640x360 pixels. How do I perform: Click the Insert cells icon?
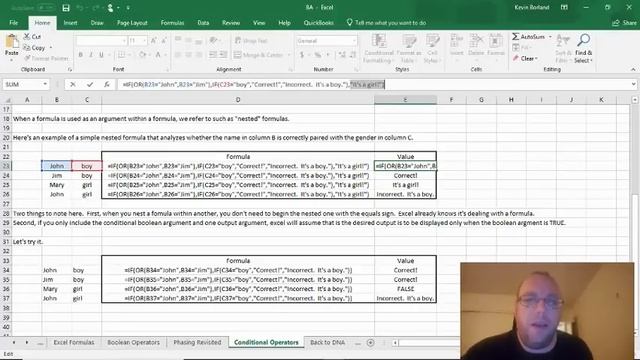click(456, 41)
